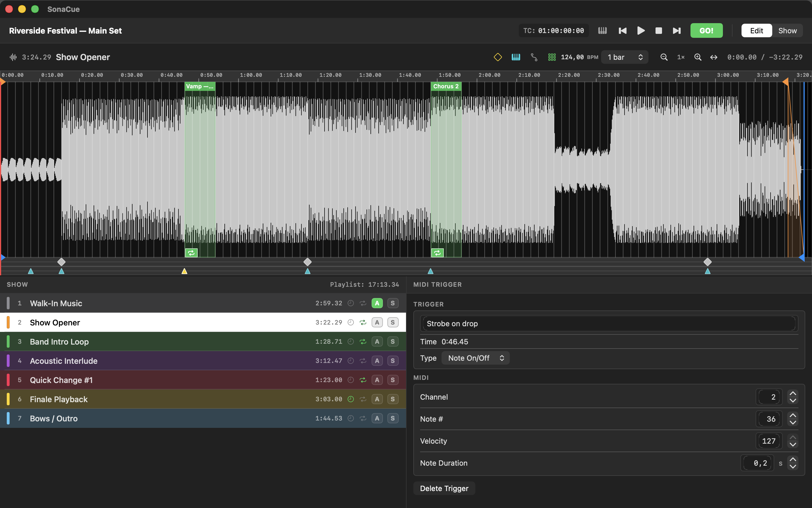Select diamond marker near 2:57

pyautogui.click(x=707, y=262)
